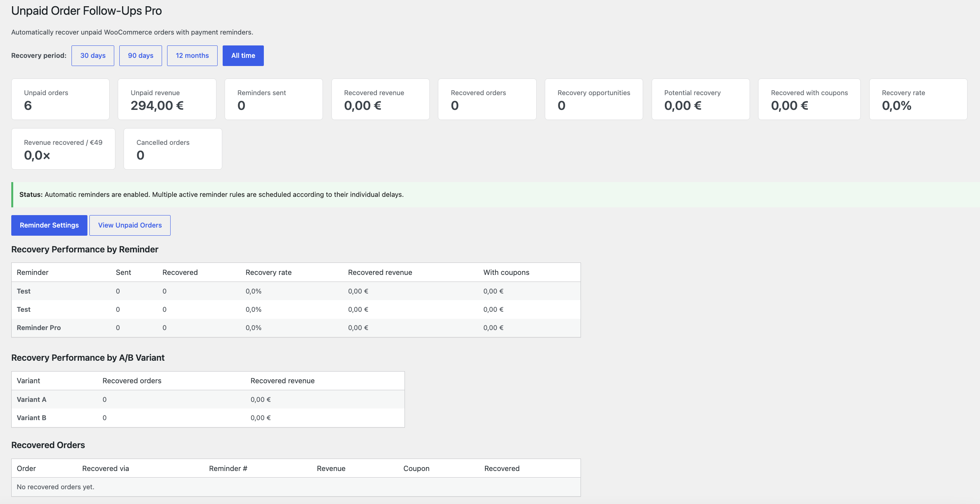Click the Reminders sent card
The image size is (980, 504).
(x=274, y=99)
